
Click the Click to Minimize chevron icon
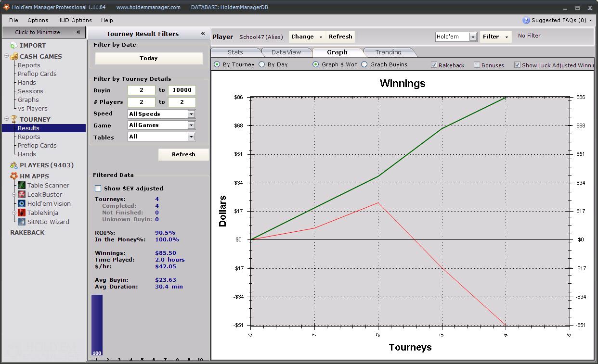[78, 32]
